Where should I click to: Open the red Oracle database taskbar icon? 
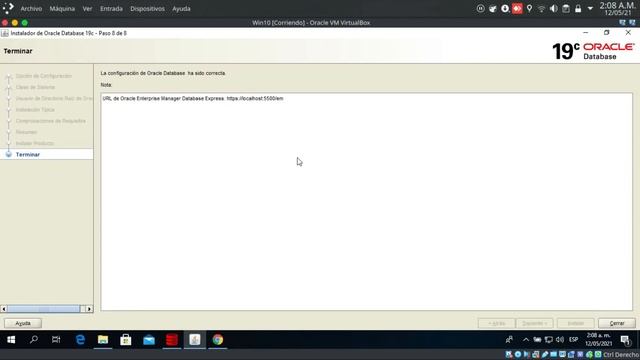click(172, 340)
